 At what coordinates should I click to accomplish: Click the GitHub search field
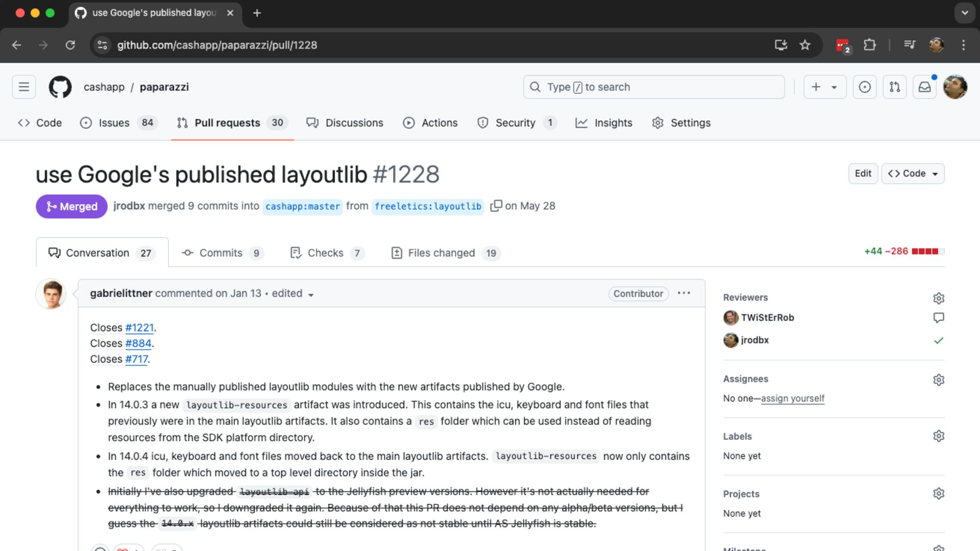(x=654, y=87)
